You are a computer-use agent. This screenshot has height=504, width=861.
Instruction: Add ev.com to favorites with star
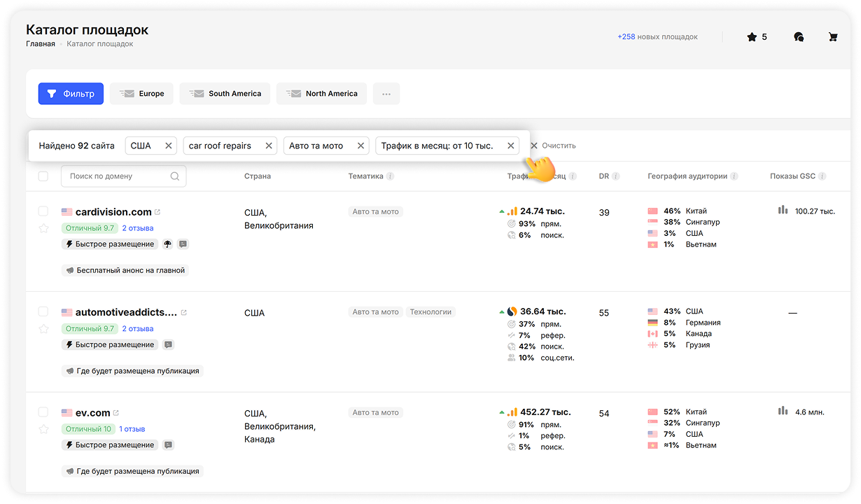click(43, 429)
